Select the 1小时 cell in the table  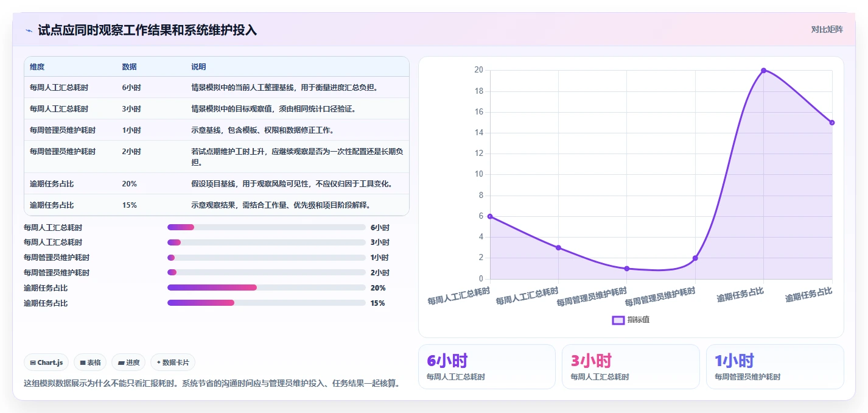[x=131, y=130]
